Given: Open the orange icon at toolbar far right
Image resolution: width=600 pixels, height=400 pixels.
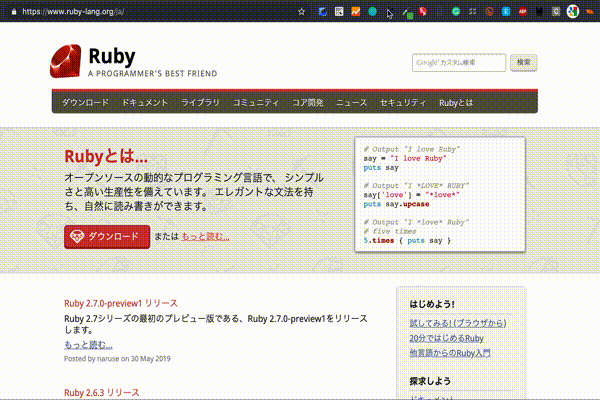Looking at the screenshot, I should click(x=590, y=11).
